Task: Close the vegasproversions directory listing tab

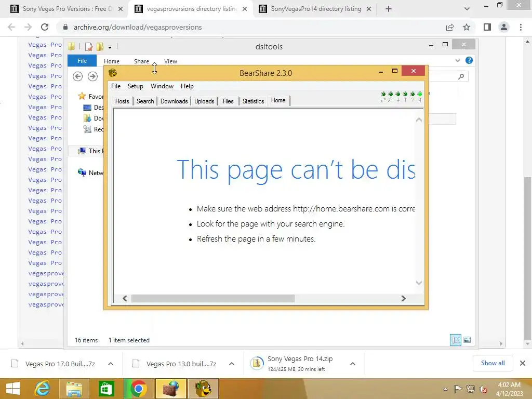Action: click(245, 9)
